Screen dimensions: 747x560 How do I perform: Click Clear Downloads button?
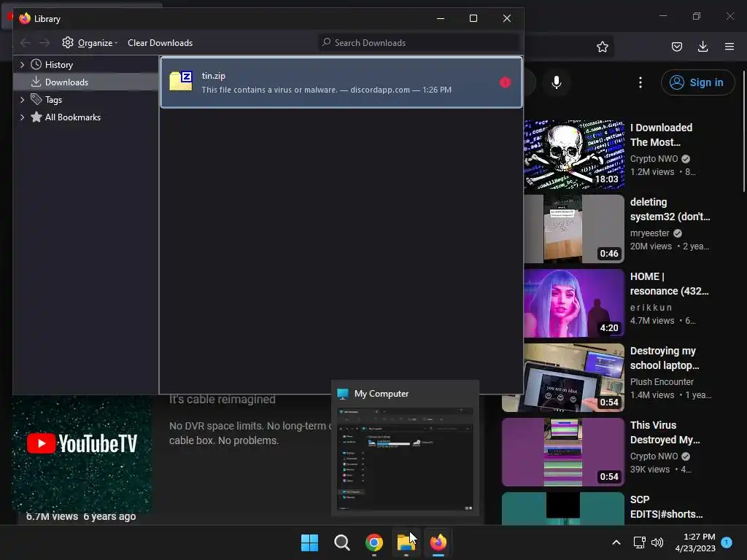click(160, 43)
